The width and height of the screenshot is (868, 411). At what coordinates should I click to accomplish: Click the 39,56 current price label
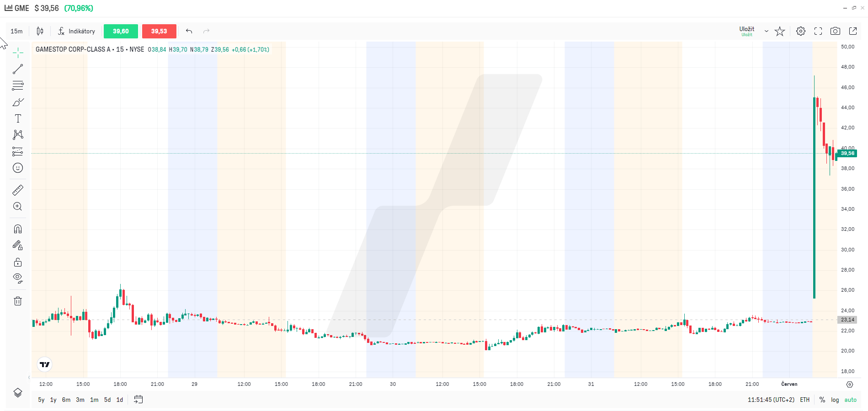pos(847,153)
